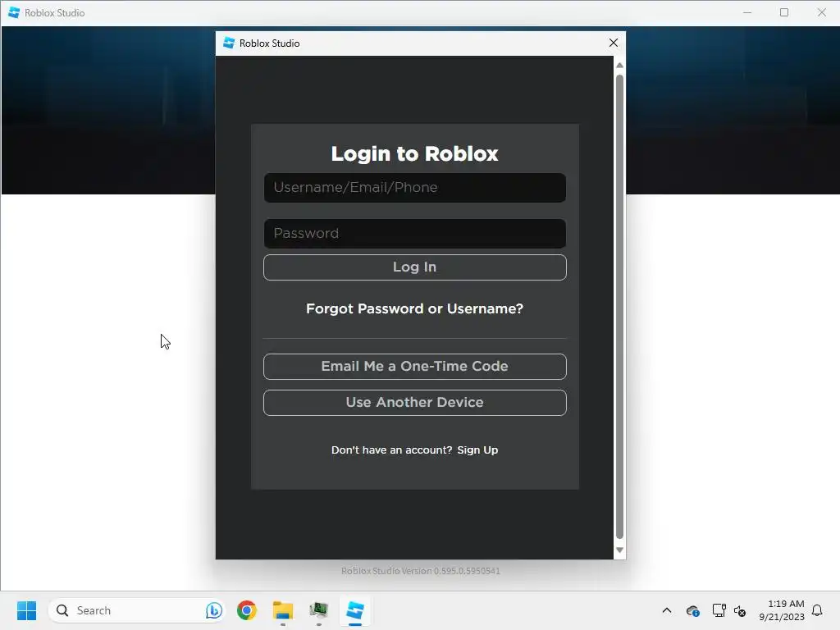This screenshot has height=630, width=840.
Task: Open the notifications bell icon
Action: pos(818,610)
